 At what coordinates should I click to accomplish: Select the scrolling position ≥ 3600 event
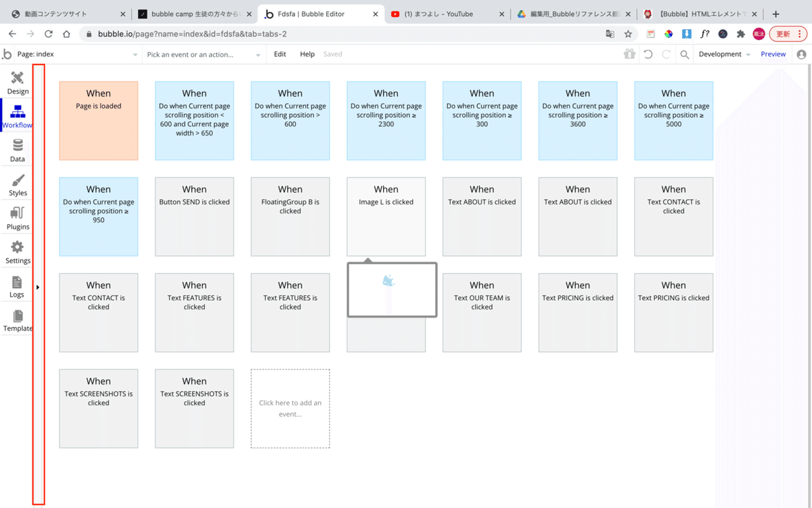click(x=578, y=121)
